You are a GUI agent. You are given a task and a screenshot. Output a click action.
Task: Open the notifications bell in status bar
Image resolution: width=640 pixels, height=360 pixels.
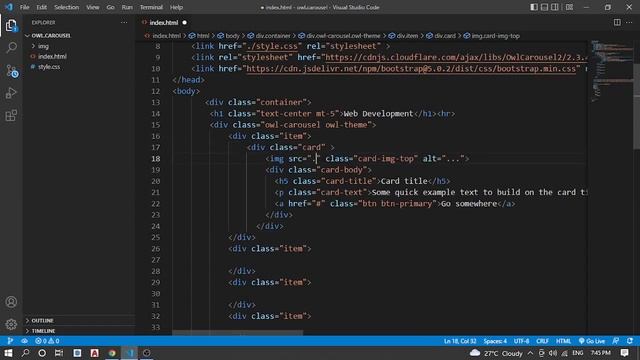pyautogui.click(x=630, y=341)
